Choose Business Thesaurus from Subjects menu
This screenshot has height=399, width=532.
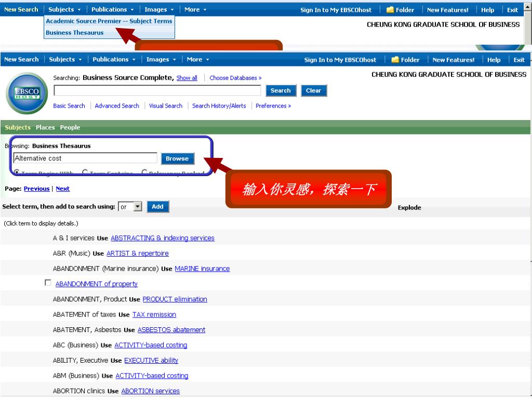75,33
